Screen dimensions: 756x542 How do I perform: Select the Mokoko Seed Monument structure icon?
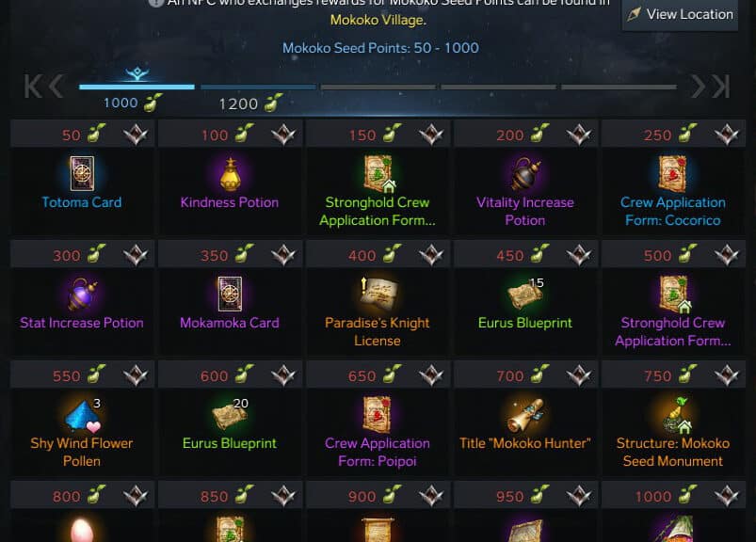click(673, 415)
